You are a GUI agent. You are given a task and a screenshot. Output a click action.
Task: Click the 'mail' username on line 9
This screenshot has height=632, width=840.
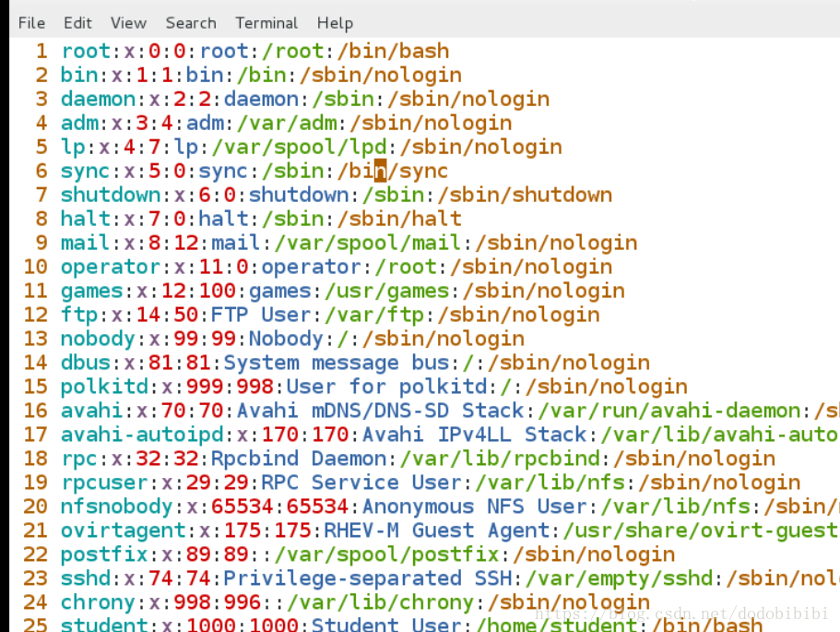tap(86, 243)
